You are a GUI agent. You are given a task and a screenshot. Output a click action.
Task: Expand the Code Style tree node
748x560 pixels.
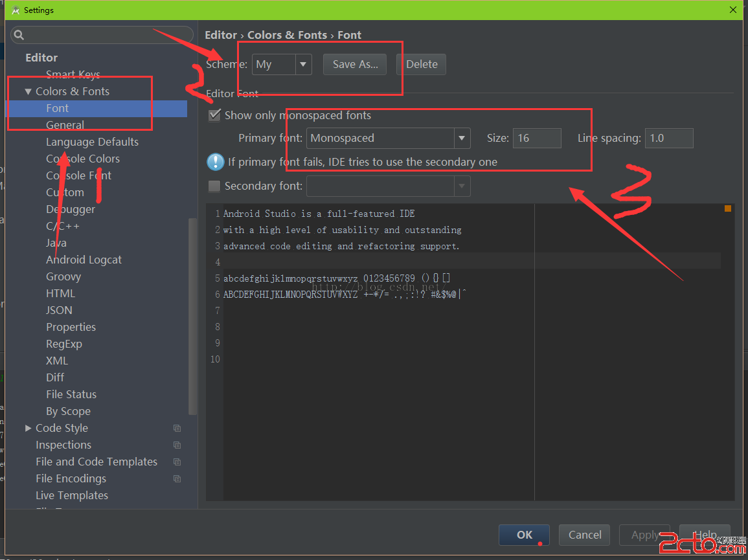(x=28, y=429)
